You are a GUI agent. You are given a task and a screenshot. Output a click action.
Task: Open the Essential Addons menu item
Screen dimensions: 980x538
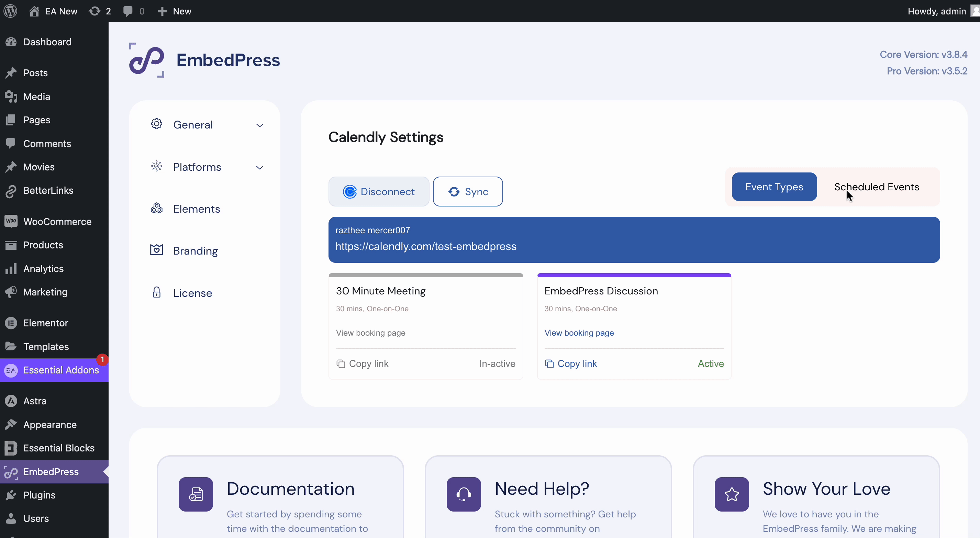click(54, 370)
